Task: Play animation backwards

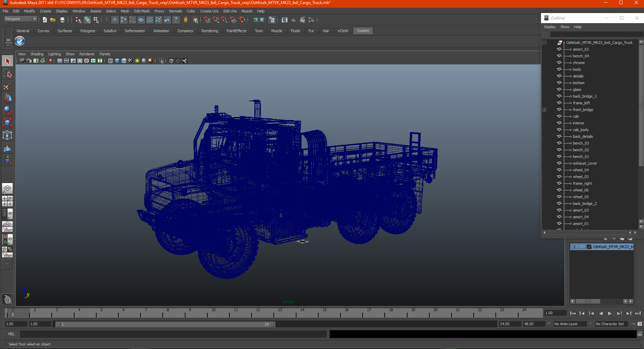Action: point(601,313)
